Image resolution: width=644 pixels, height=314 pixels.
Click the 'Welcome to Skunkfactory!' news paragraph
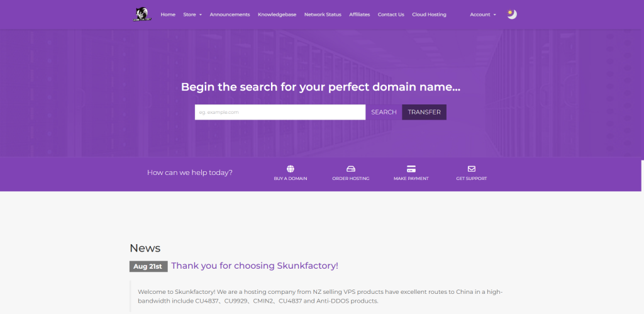[x=320, y=296]
